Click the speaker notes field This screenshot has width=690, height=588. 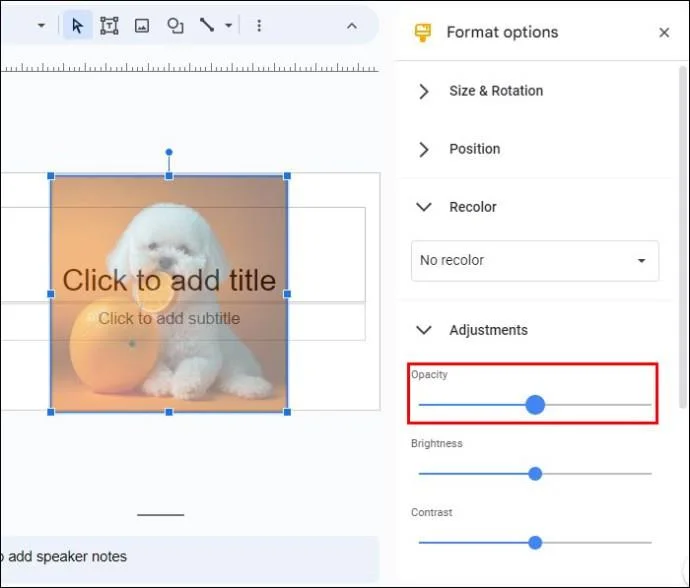tap(189, 557)
